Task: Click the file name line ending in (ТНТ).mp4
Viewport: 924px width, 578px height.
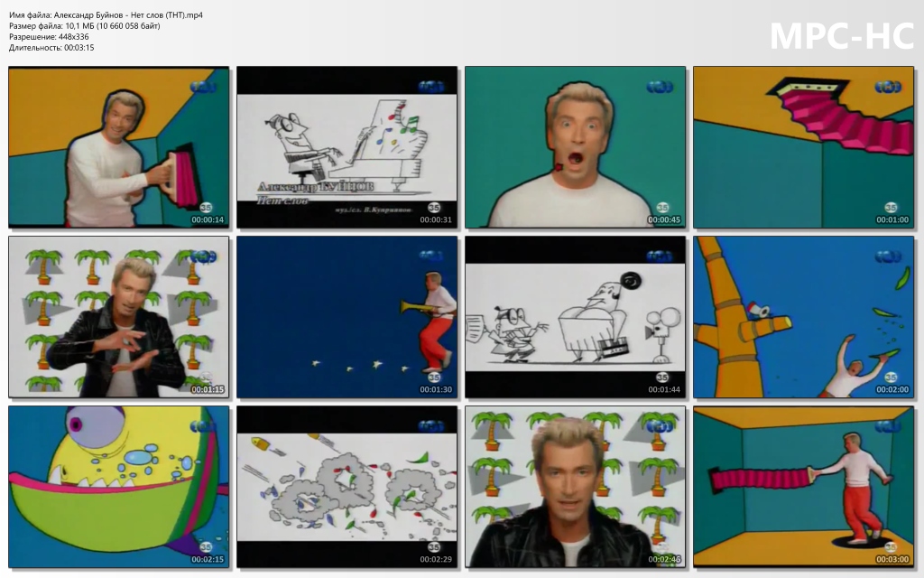Action: [x=106, y=14]
